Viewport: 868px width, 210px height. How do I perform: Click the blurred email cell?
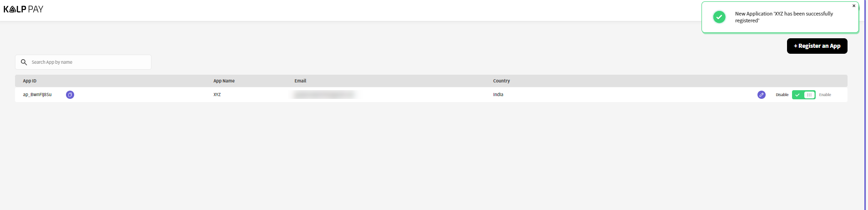324,95
